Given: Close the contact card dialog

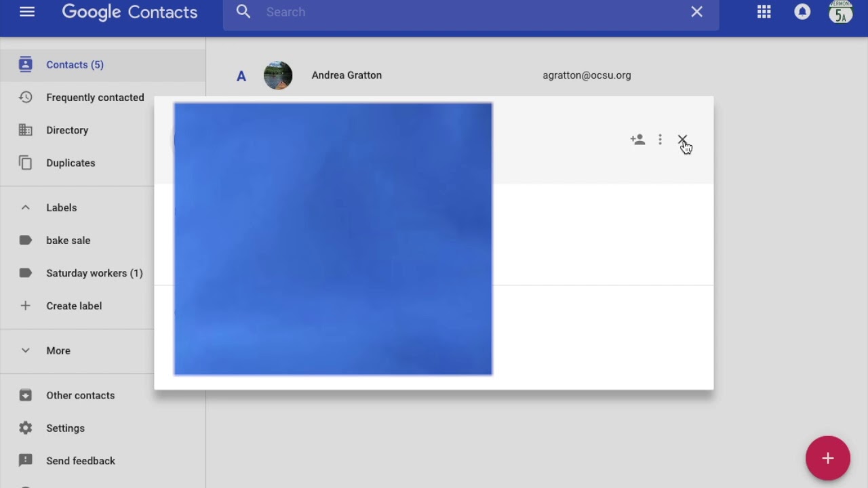Looking at the screenshot, I should pyautogui.click(x=682, y=140).
